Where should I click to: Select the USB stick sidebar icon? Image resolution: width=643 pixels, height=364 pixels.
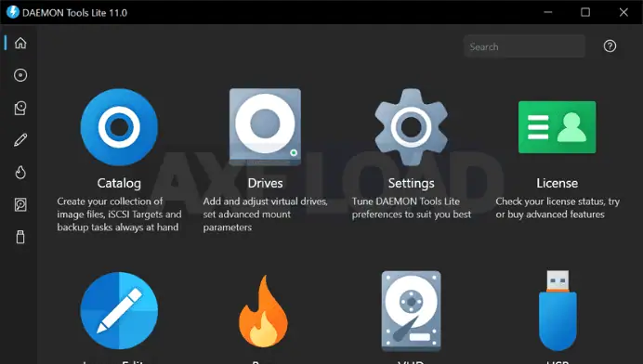[x=20, y=237]
